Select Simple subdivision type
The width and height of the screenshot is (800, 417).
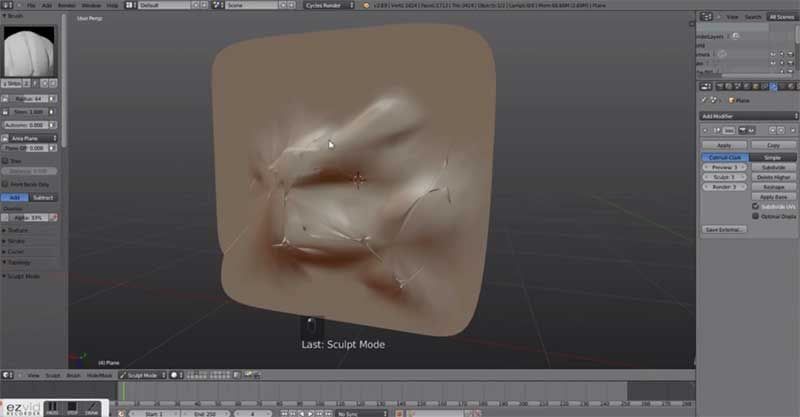772,158
